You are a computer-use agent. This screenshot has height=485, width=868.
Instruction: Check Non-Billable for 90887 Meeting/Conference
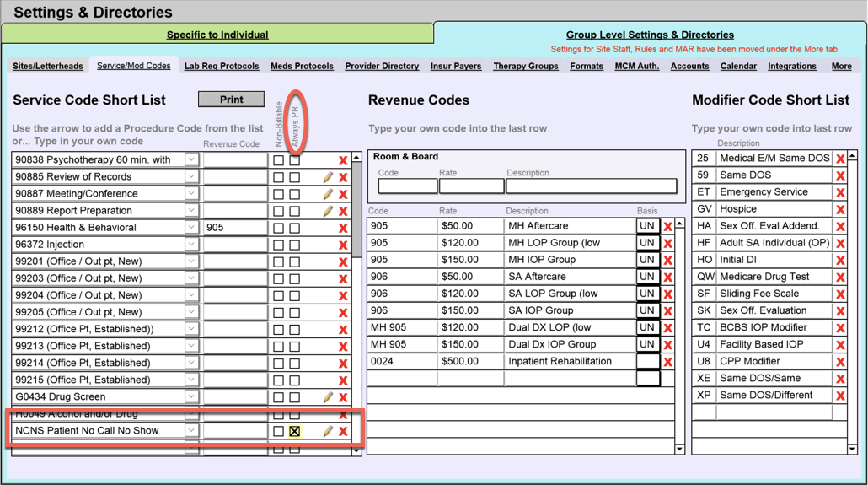[x=278, y=194]
